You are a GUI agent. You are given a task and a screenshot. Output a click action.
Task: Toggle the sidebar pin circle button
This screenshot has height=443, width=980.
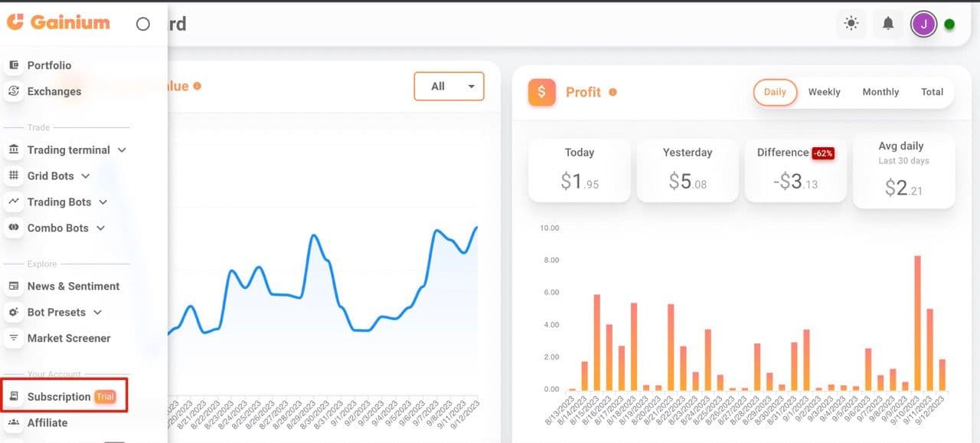(142, 24)
